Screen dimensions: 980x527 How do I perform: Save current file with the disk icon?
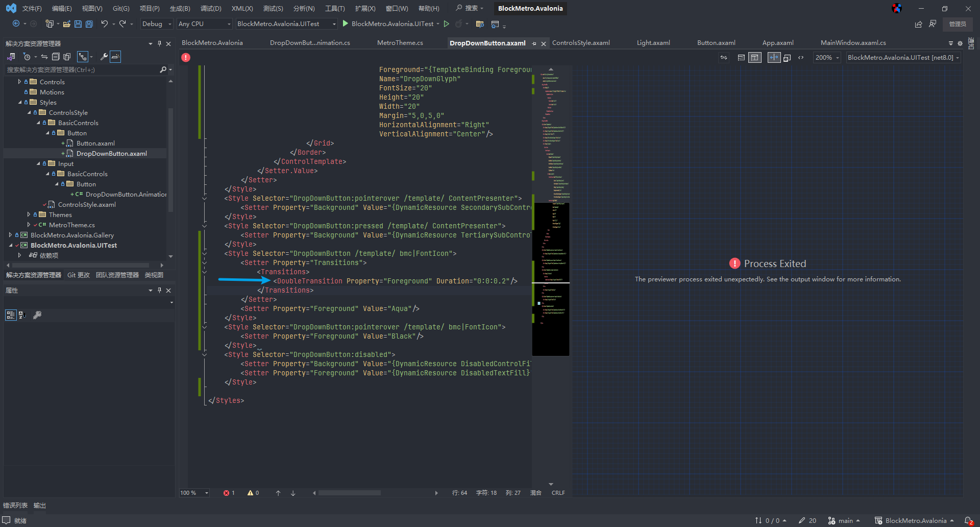tap(78, 23)
